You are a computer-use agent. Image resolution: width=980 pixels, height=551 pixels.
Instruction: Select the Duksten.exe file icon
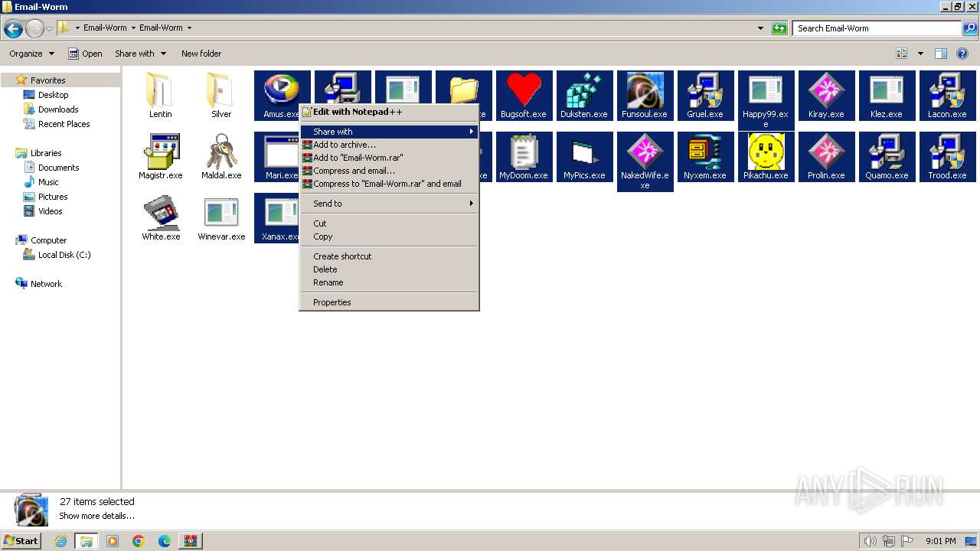click(584, 96)
